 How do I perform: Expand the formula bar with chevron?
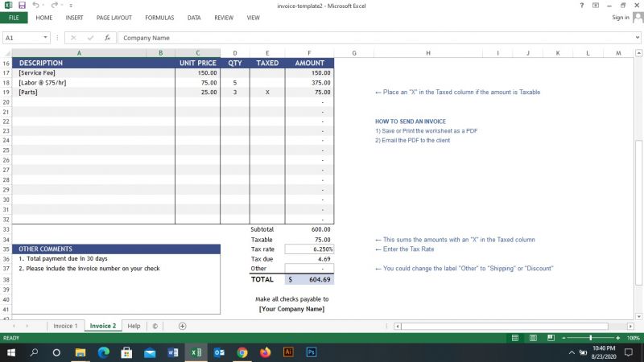[637, 38]
